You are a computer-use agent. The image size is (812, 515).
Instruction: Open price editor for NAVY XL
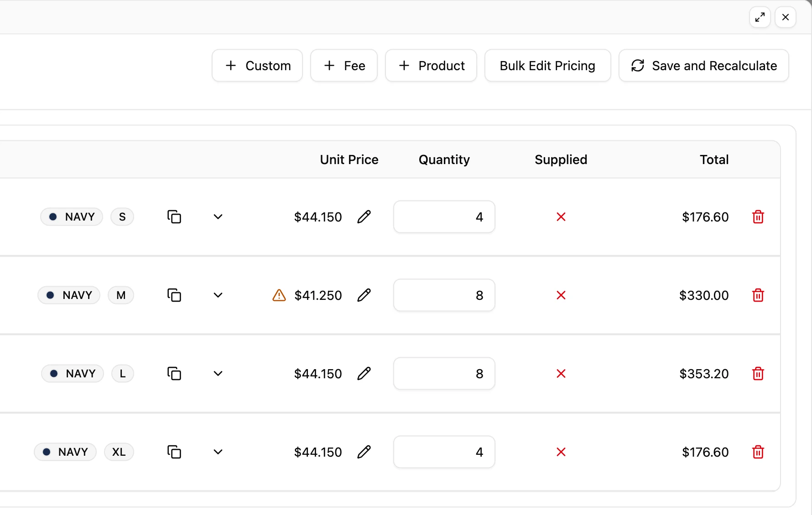pyautogui.click(x=364, y=452)
